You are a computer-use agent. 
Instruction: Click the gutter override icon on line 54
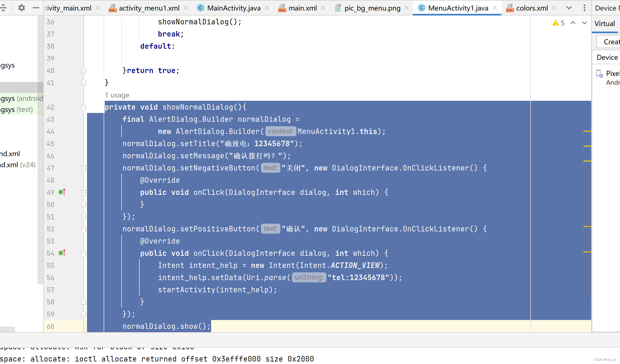[x=62, y=253]
